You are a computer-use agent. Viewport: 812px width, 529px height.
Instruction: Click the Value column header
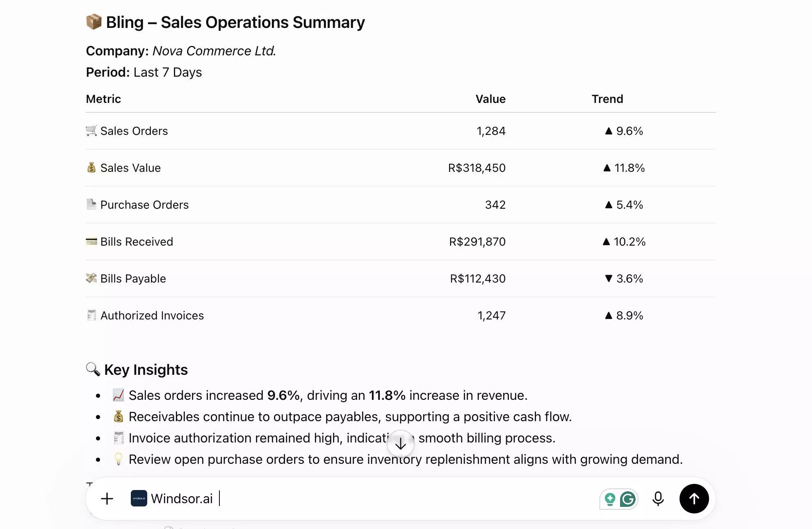coord(490,99)
